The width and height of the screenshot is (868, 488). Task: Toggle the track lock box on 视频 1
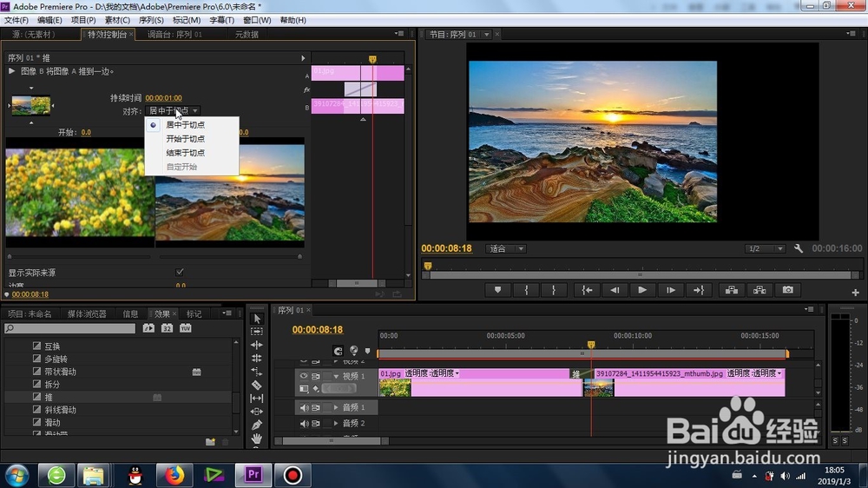(x=326, y=376)
